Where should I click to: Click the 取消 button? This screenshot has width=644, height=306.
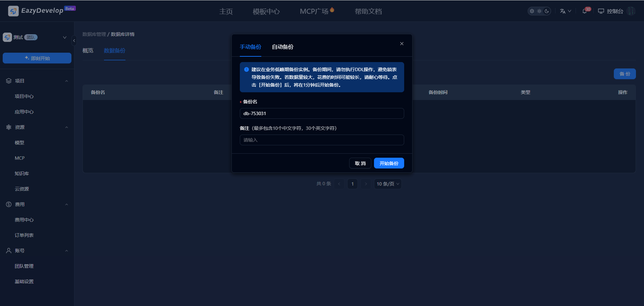pyautogui.click(x=360, y=163)
